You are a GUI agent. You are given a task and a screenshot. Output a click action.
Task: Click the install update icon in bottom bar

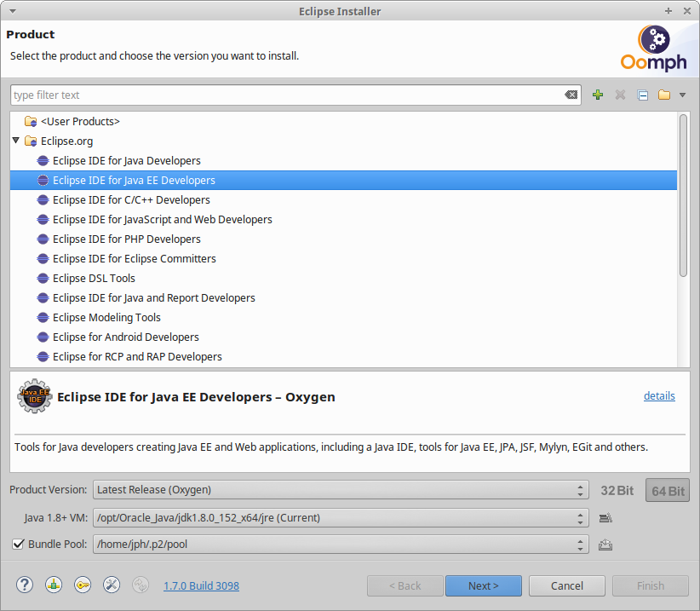tap(54, 585)
